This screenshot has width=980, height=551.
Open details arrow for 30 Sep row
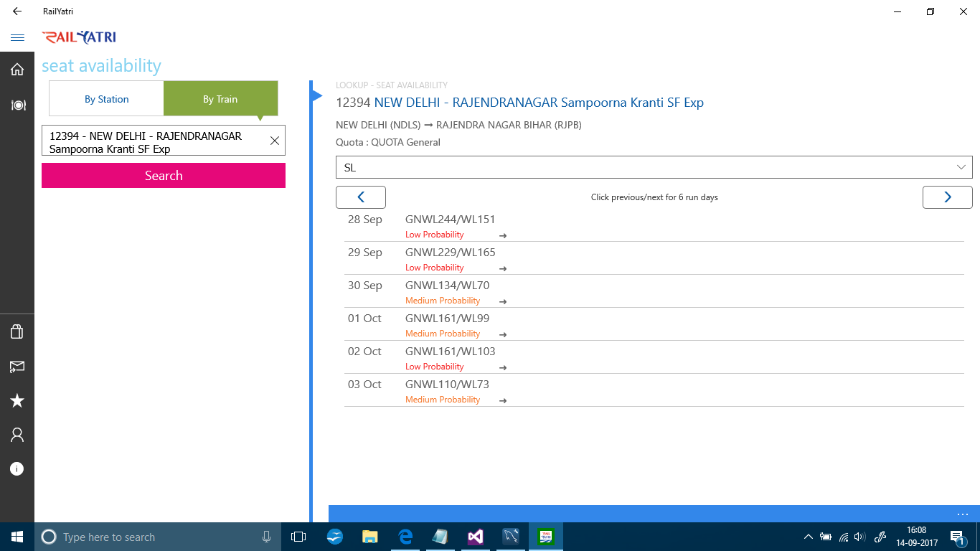point(503,301)
